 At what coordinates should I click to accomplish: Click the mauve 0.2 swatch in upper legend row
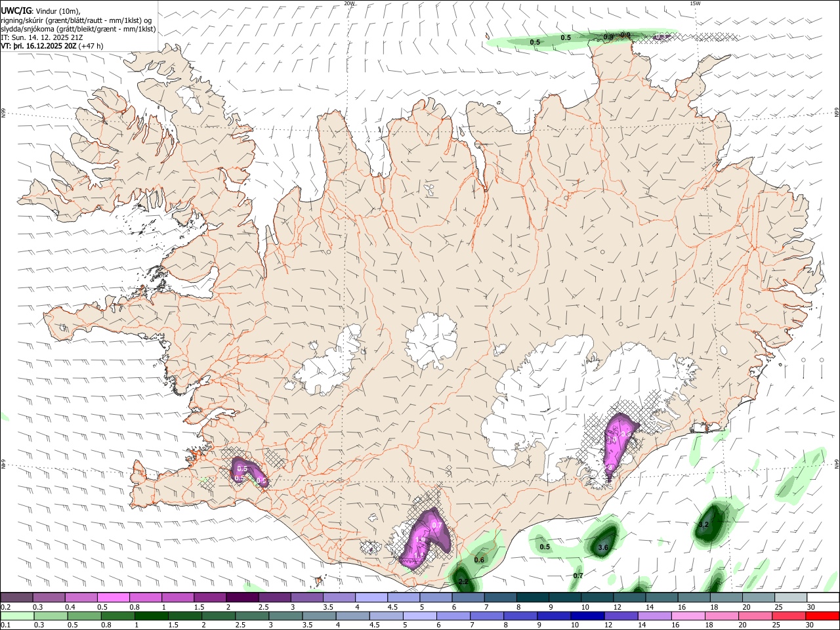tap(16, 597)
